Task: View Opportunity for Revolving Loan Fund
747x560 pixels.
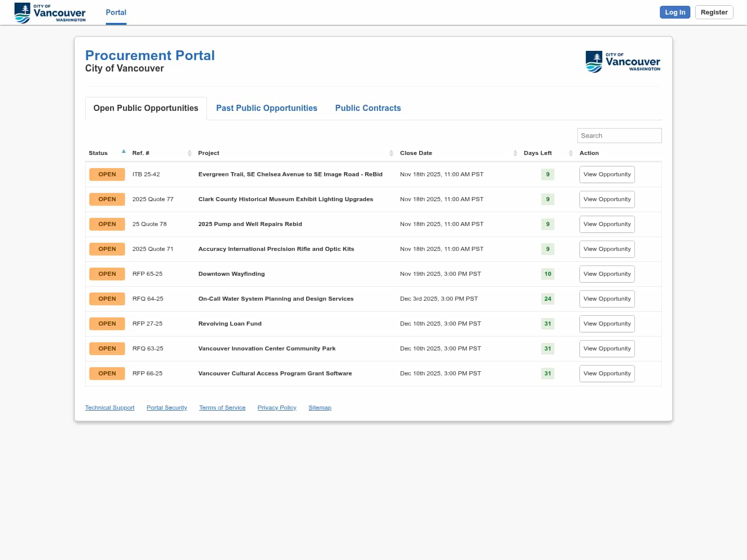Action: point(606,324)
